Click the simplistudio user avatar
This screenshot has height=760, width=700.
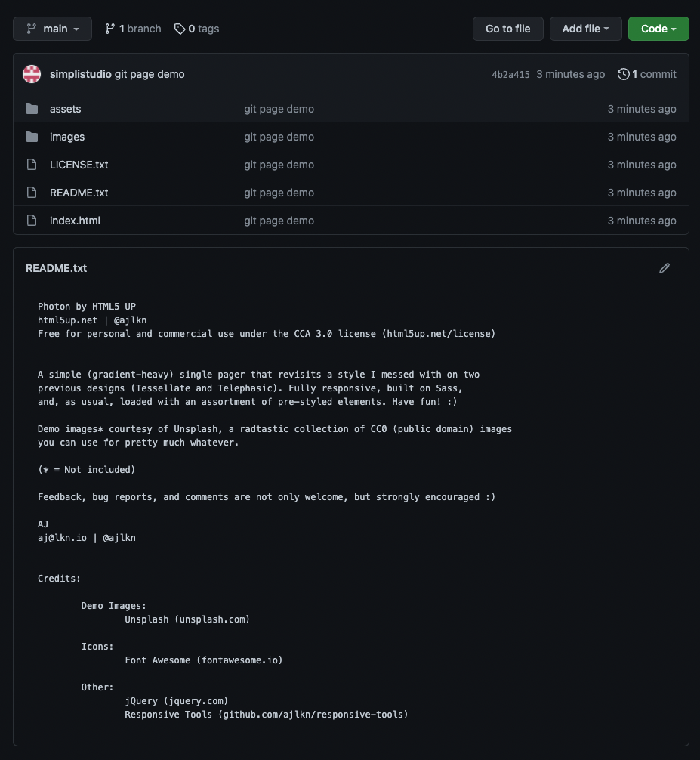click(32, 74)
